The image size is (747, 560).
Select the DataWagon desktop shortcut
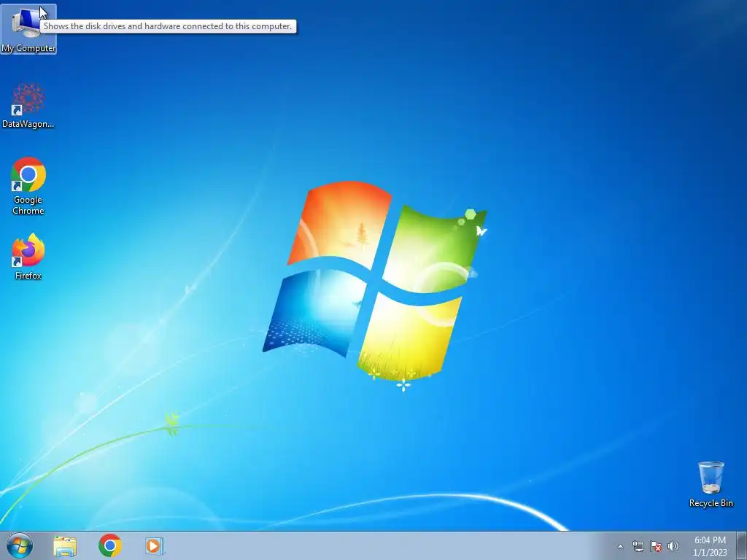(28, 106)
